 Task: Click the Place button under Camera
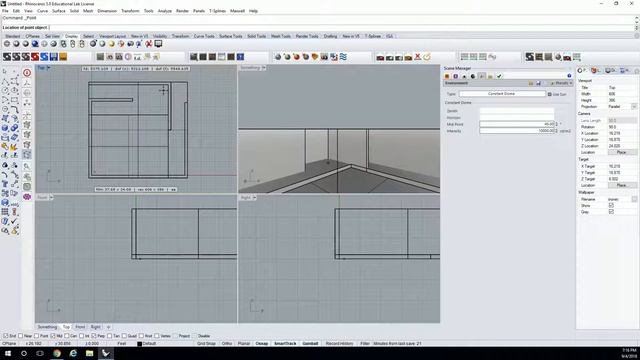click(x=621, y=152)
